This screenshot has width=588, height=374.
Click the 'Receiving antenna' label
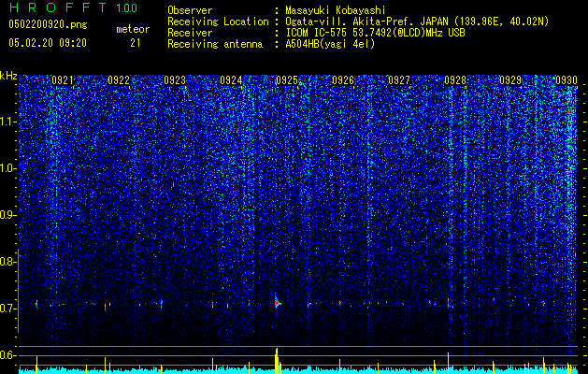coord(215,44)
